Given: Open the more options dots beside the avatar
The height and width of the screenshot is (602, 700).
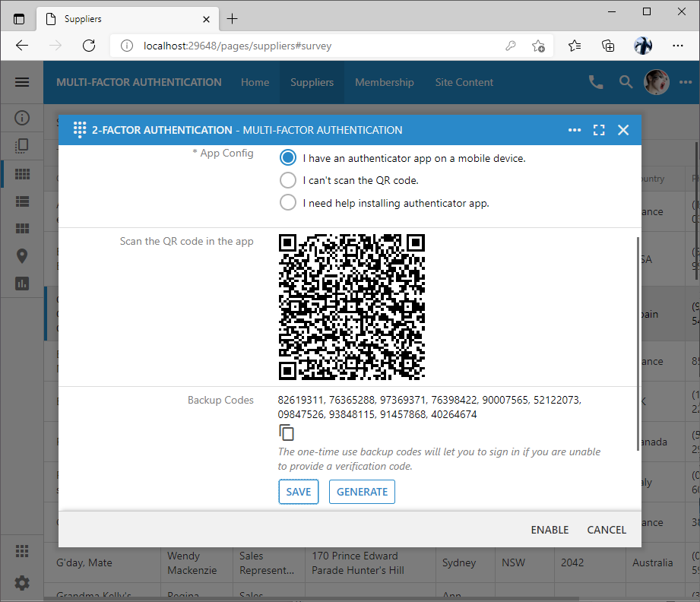Looking at the screenshot, I should (686, 82).
